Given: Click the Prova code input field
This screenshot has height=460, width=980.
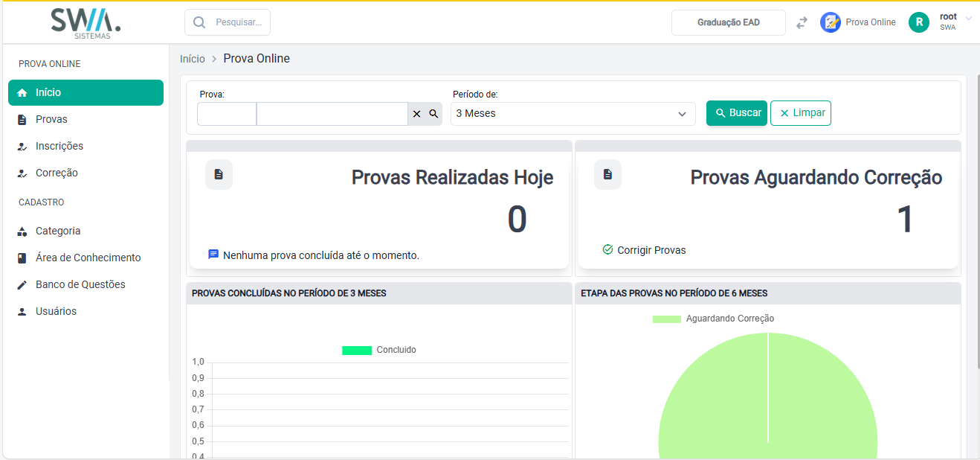Looking at the screenshot, I should (227, 114).
